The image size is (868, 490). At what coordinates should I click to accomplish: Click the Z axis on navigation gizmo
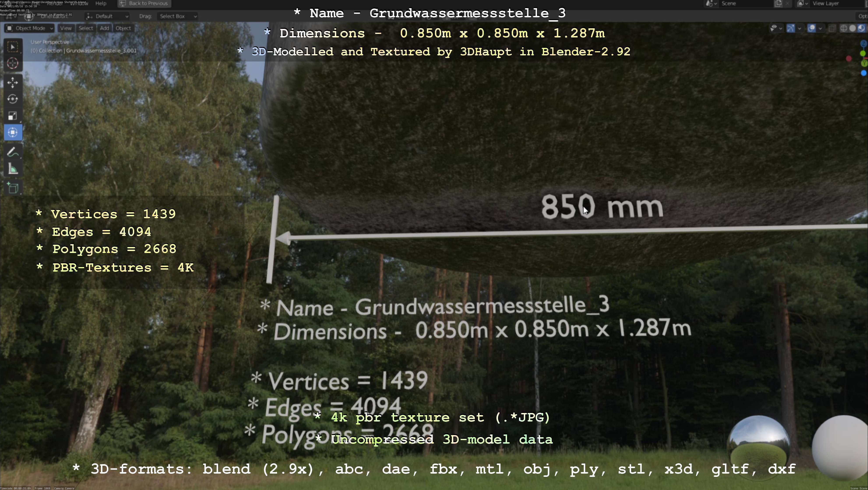point(864,44)
